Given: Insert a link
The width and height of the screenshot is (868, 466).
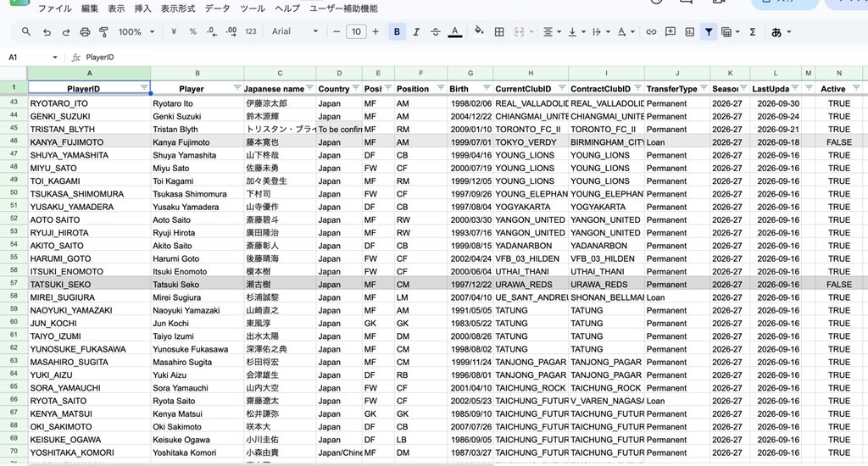Looking at the screenshot, I should pyautogui.click(x=652, y=32).
